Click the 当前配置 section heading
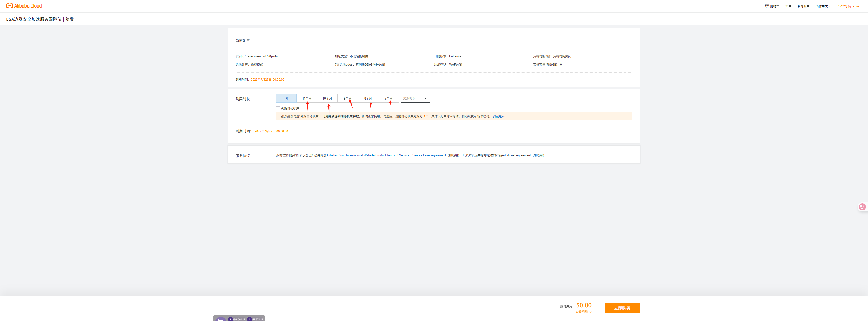Screen dimensions: 868x321 point(242,40)
